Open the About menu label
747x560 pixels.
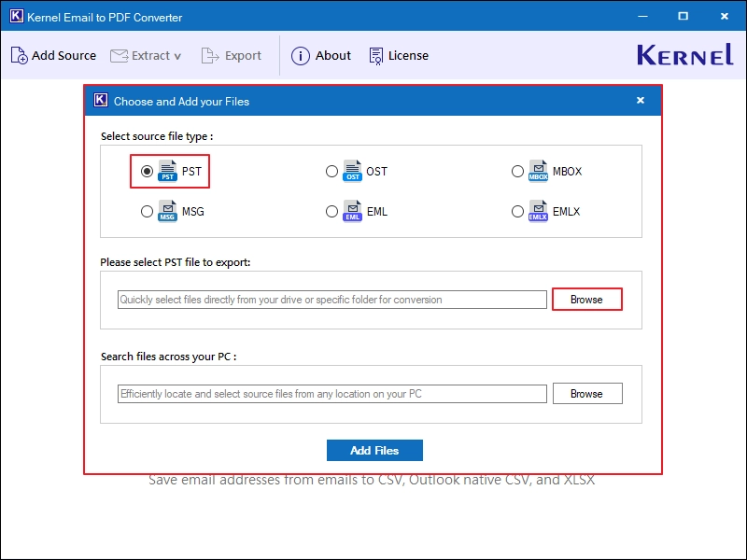coord(333,56)
